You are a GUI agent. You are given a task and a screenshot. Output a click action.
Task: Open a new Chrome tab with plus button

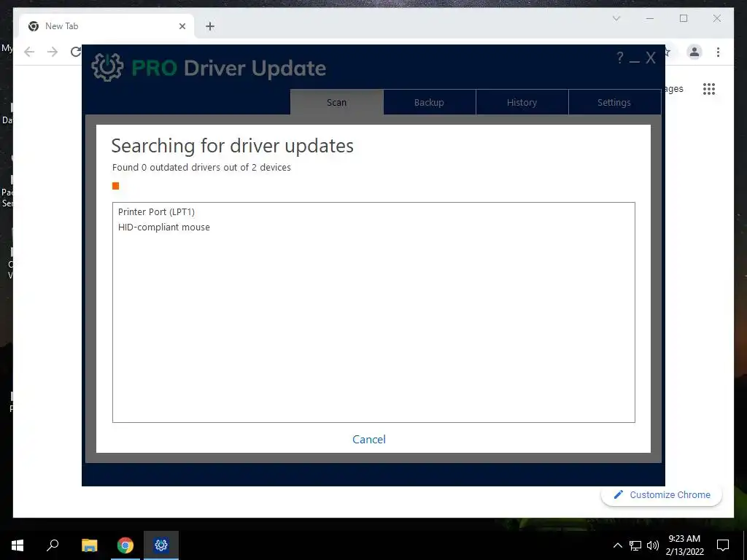tap(210, 26)
